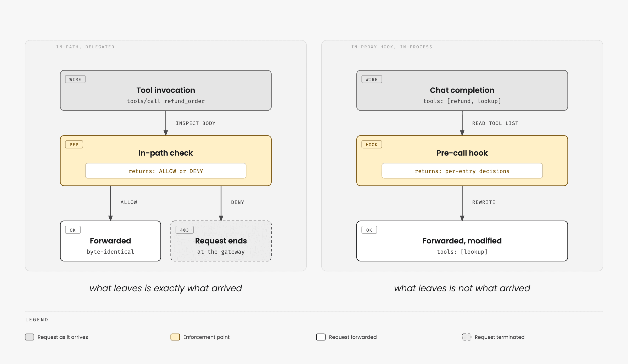Click the 403 tag on Request ends
This screenshot has height=364, width=628.
coord(184,230)
